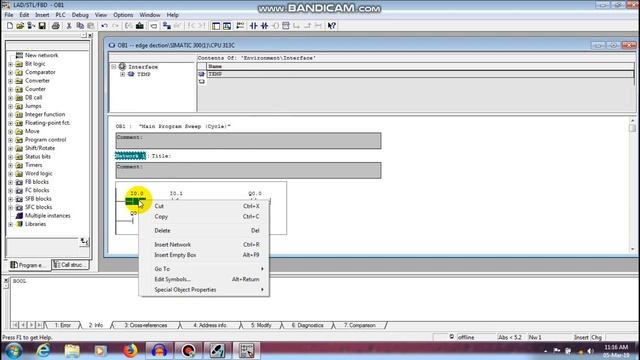
Task: Open the Debug menu
Action: [x=80, y=15]
